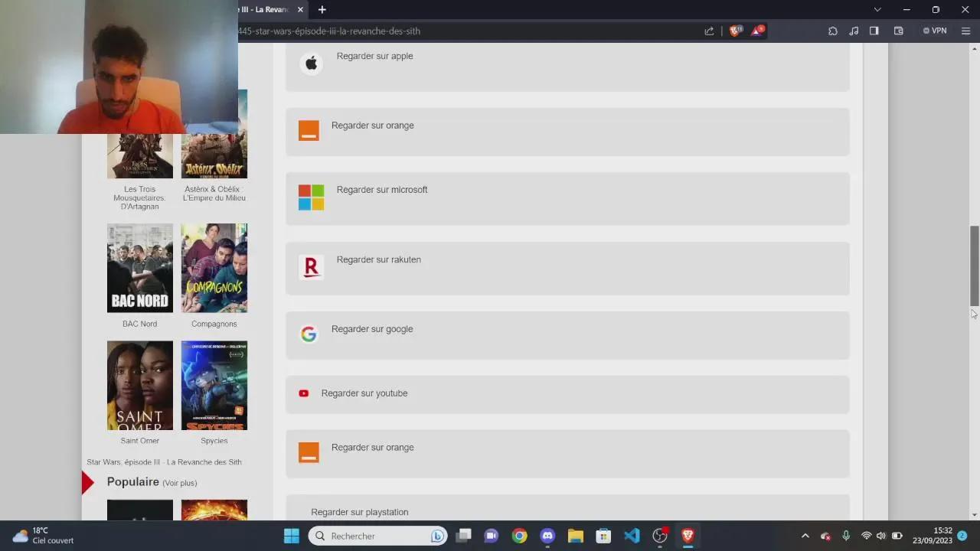The width and height of the screenshot is (980, 551).
Task: Open Brave Shields lion icon
Action: tap(736, 31)
